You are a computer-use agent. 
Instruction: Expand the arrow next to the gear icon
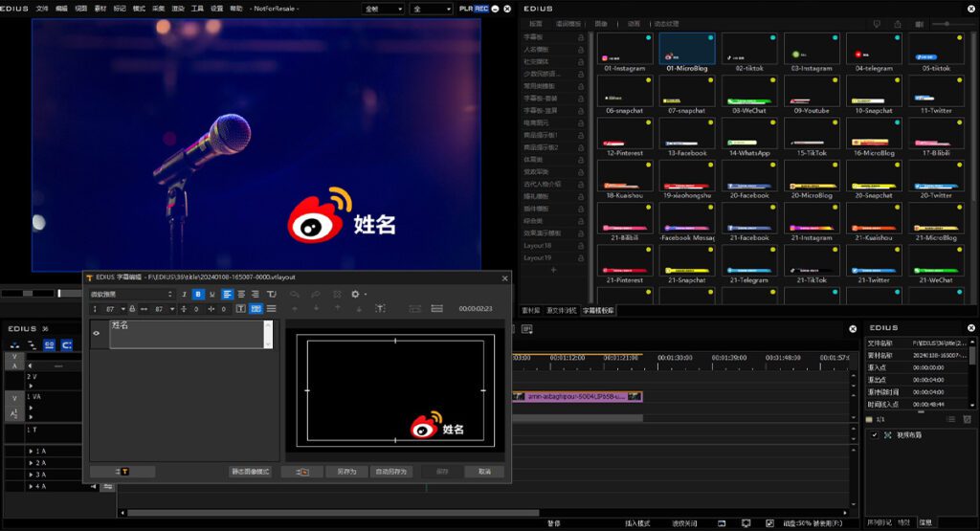point(365,295)
